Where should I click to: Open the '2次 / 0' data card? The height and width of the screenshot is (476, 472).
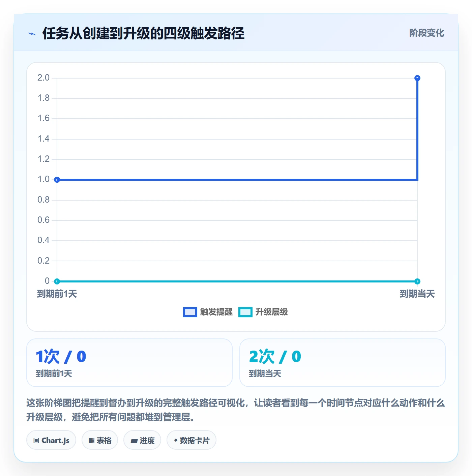point(343,363)
